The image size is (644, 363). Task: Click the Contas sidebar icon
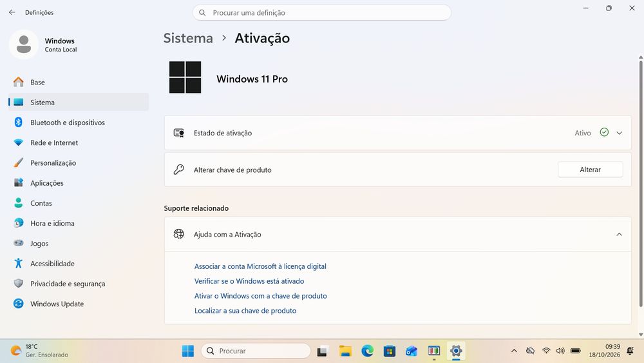click(19, 202)
